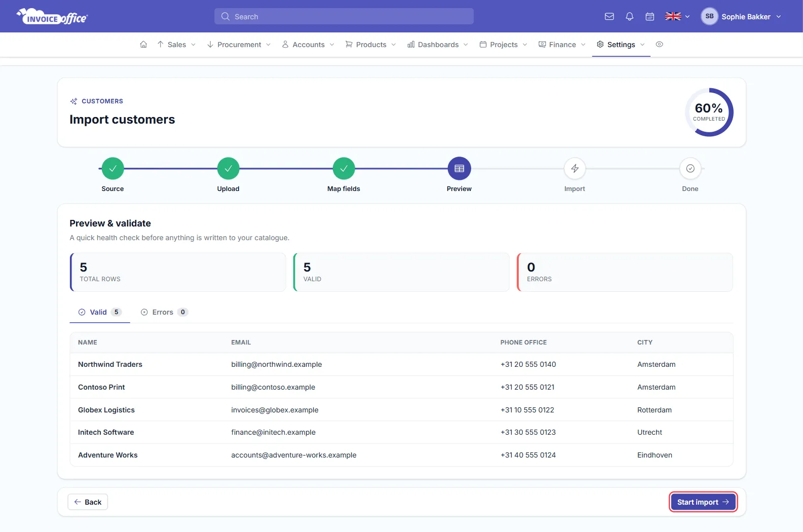This screenshot has height=532, width=803.
Task: Click the SB user avatar
Action: (709, 16)
